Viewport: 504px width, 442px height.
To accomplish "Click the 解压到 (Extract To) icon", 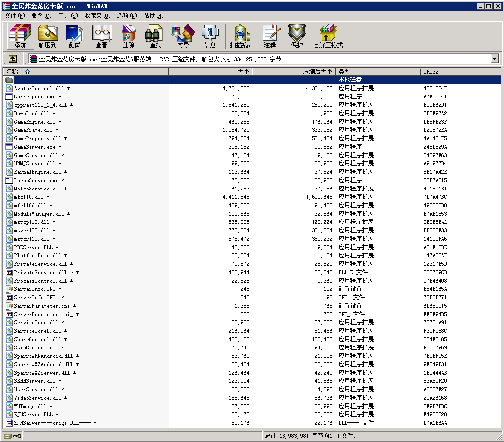I will (x=48, y=36).
